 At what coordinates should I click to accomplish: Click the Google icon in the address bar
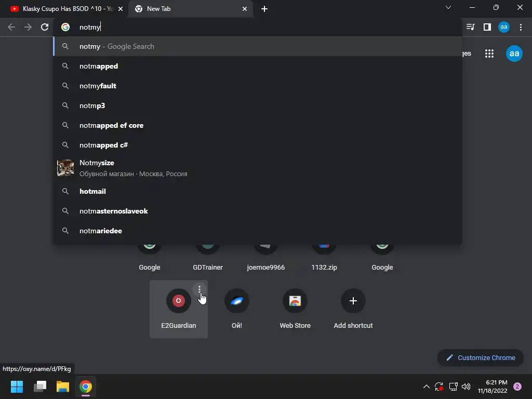point(65,27)
